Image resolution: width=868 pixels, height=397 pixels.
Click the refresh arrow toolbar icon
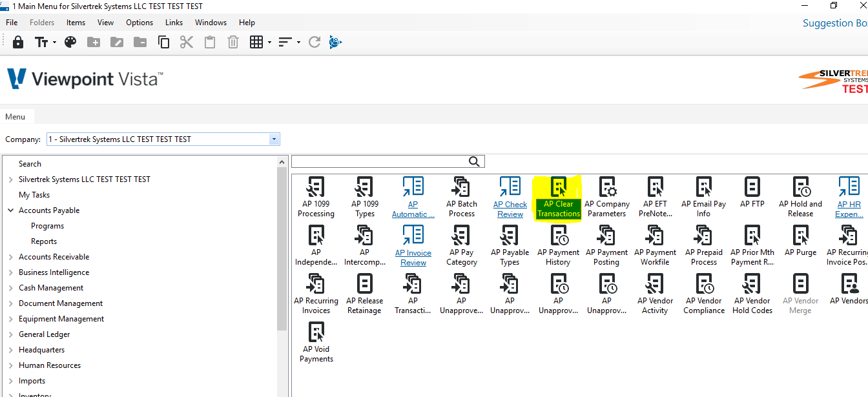(x=315, y=42)
